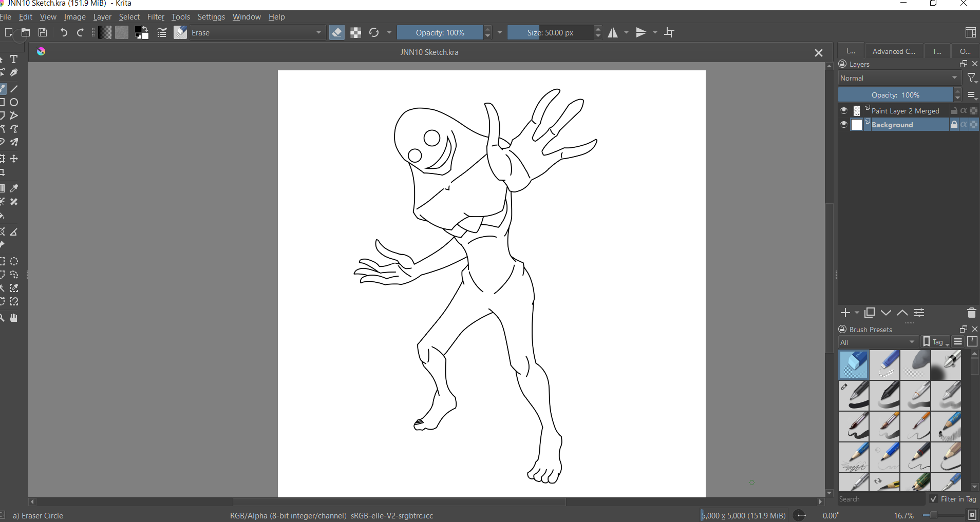Undo the last action
Image resolution: width=980 pixels, height=522 pixels.
(64, 33)
